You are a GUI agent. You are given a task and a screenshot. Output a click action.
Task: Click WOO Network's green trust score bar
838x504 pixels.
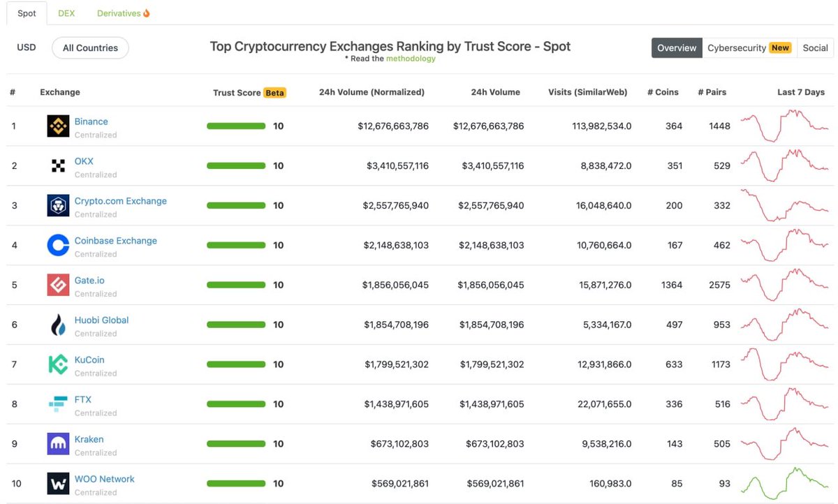pyautogui.click(x=236, y=484)
